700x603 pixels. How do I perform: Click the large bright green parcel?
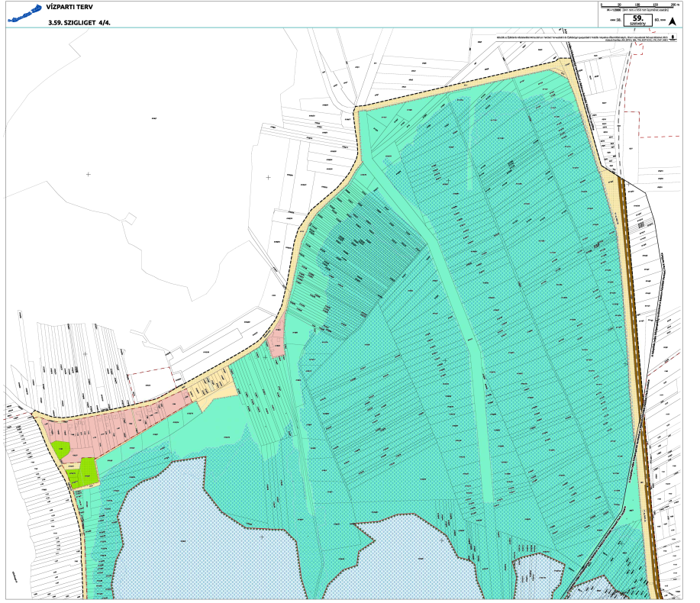pyautogui.click(x=86, y=472)
